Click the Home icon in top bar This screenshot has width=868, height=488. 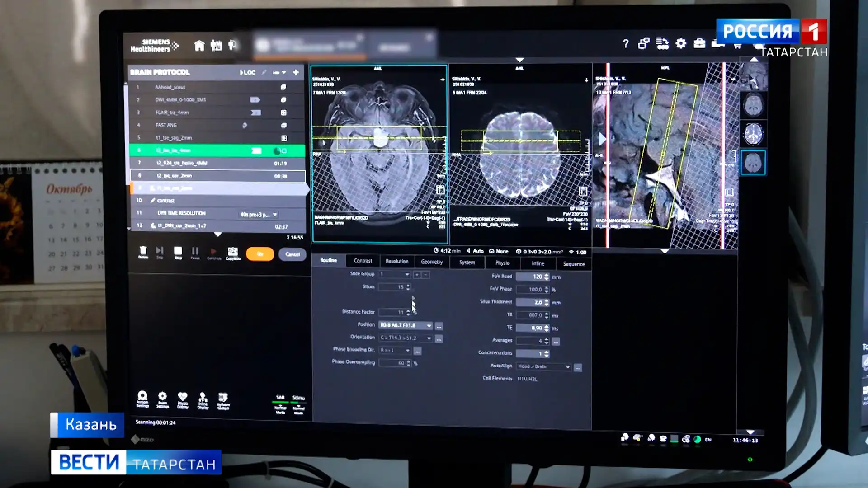click(x=199, y=45)
